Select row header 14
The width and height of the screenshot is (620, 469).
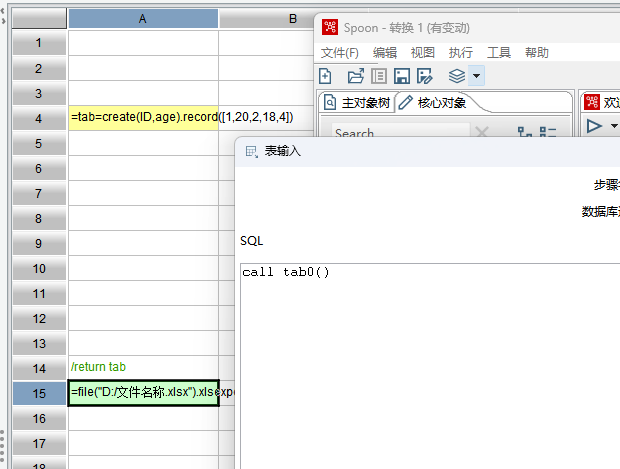tap(38, 367)
